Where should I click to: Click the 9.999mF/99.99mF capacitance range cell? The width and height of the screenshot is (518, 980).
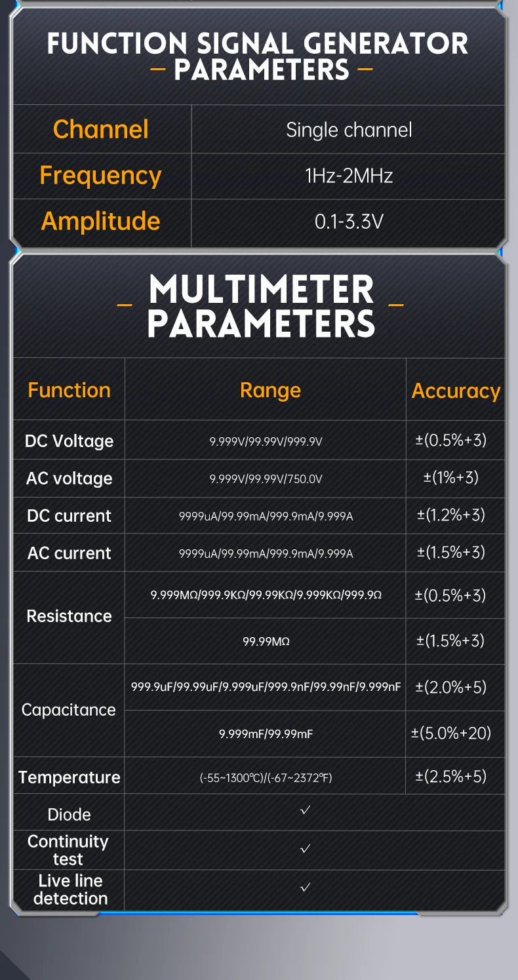point(266,734)
